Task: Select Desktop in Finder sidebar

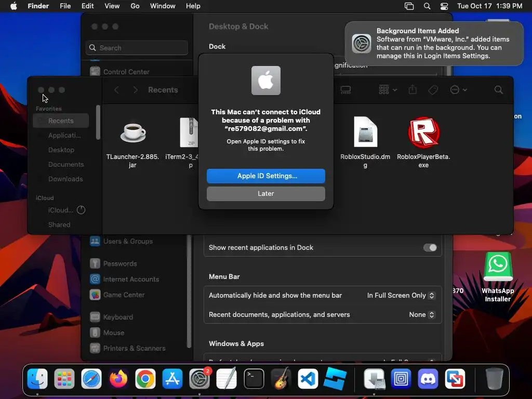Action: pos(61,150)
